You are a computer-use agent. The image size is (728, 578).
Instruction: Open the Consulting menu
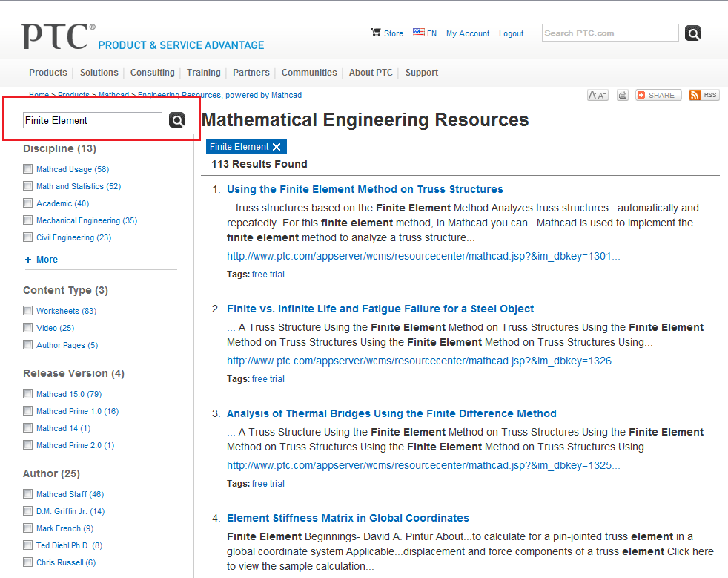(152, 73)
